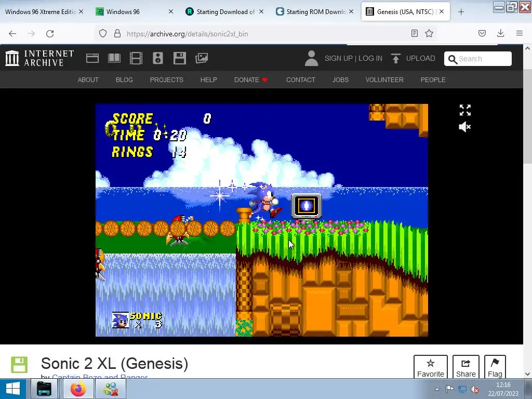Click the Sonic 2 emulator game screen
This screenshot has height=399, width=532.
262,220
